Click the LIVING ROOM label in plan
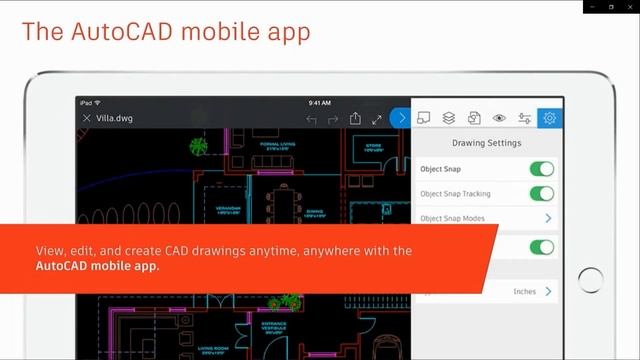 tap(213, 350)
